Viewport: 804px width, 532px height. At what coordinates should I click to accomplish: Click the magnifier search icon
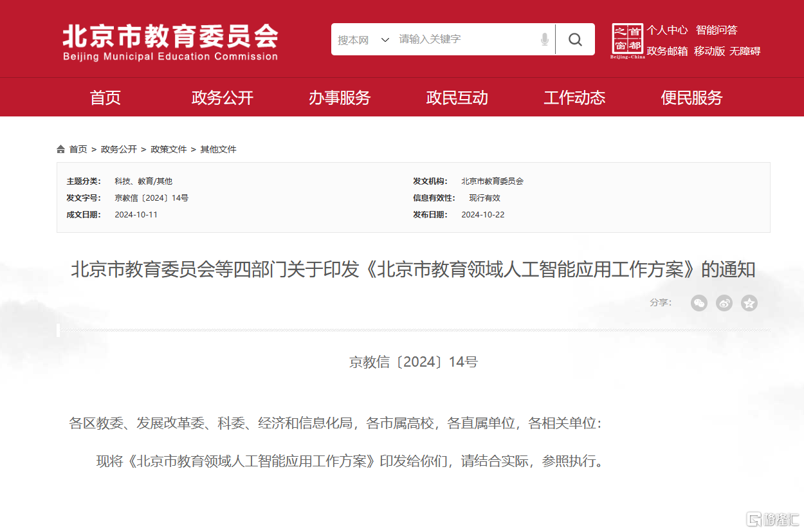click(x=575, y=40)
